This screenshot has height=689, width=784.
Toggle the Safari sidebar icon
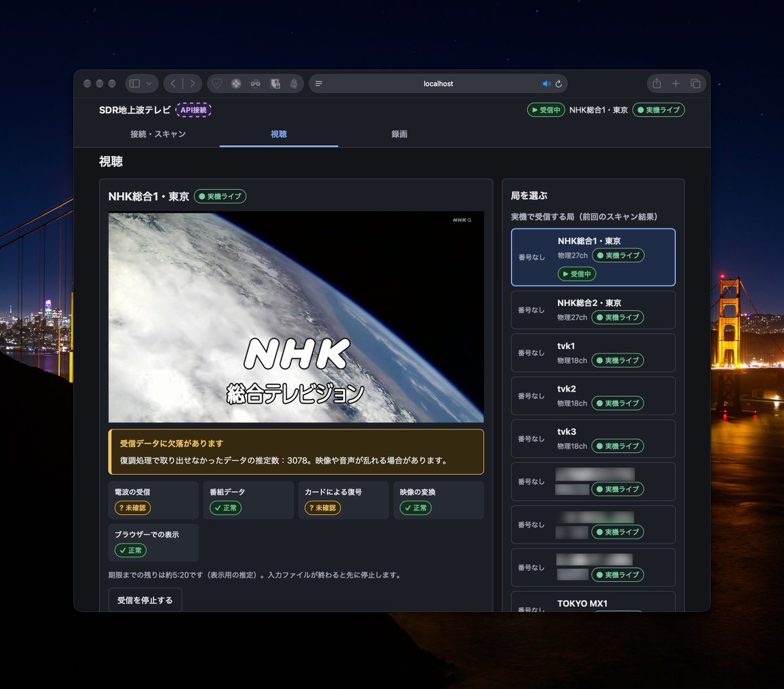[x=135, y=84]
